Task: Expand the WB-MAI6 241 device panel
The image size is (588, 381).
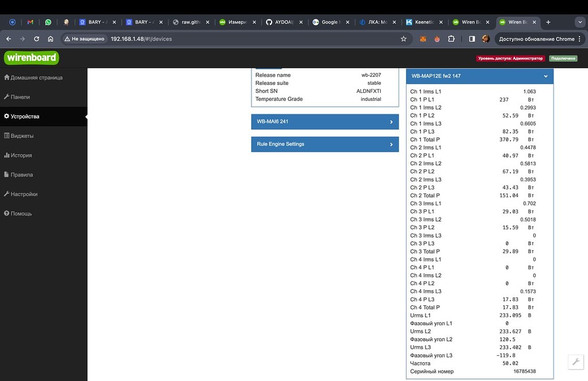Action: click(x=324, y=122)
